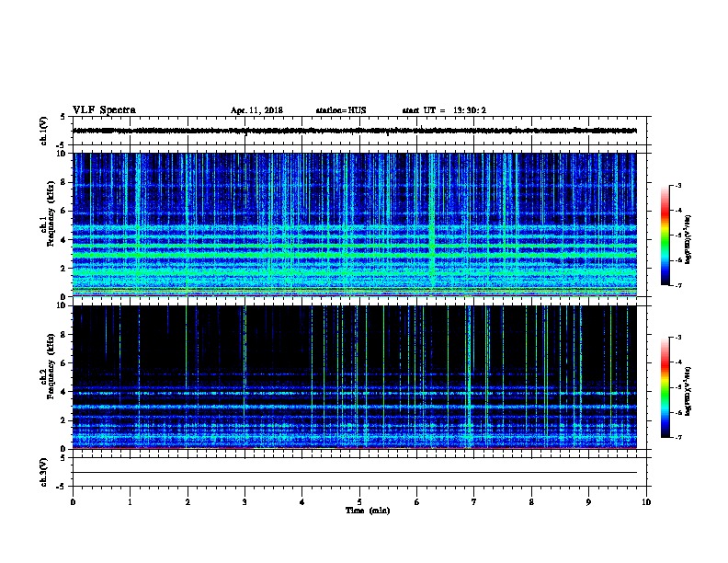Click the "3" tick label on the time axis
The width and height of the screenshot is (728, 563).
[x=245, y=502]
